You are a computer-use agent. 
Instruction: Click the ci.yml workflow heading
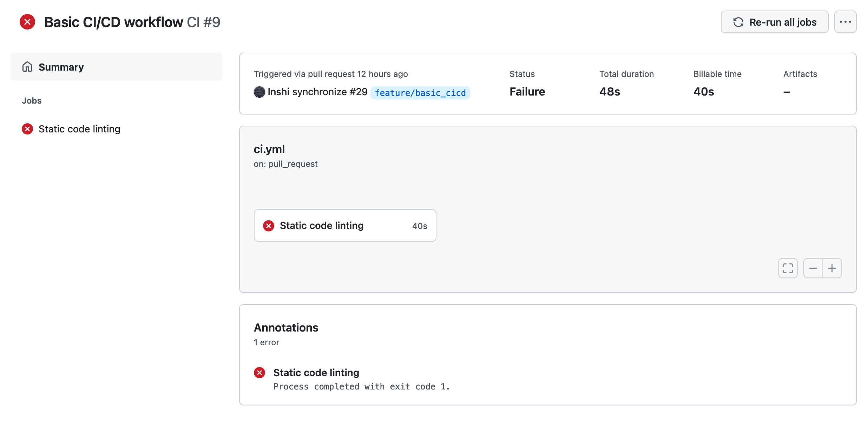click(269, 149)
